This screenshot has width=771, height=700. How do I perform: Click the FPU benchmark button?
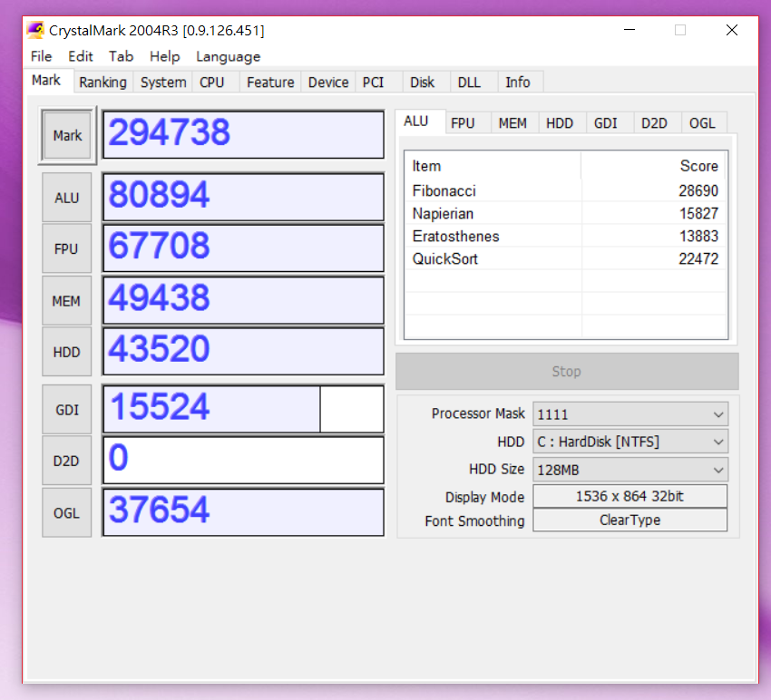(x=67, y=248)
